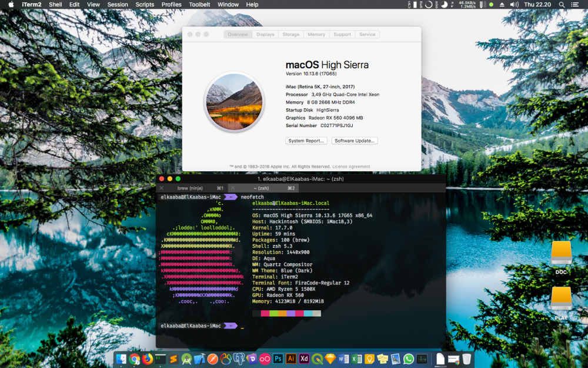Open Microsoft Excel from the dock

[x=356, y=359]
